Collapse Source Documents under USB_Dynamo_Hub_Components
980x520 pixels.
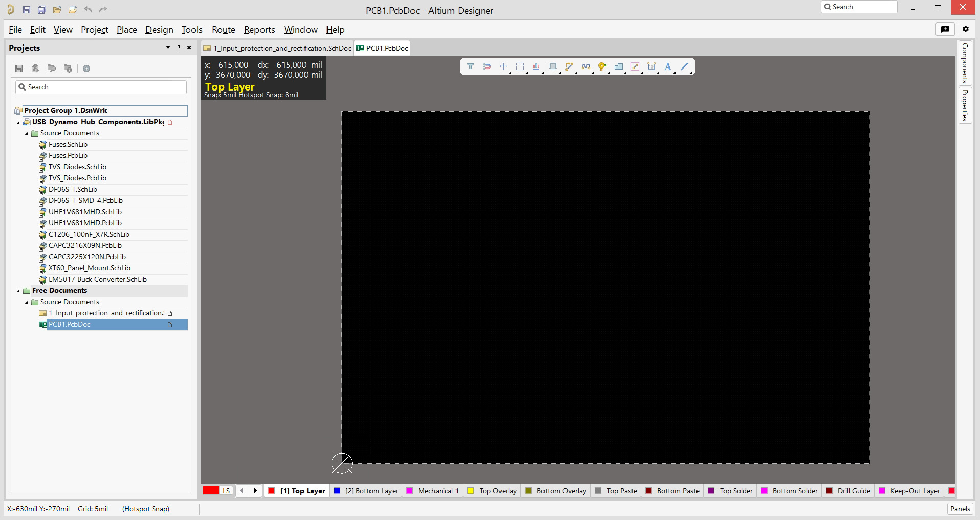coord(27,133)
